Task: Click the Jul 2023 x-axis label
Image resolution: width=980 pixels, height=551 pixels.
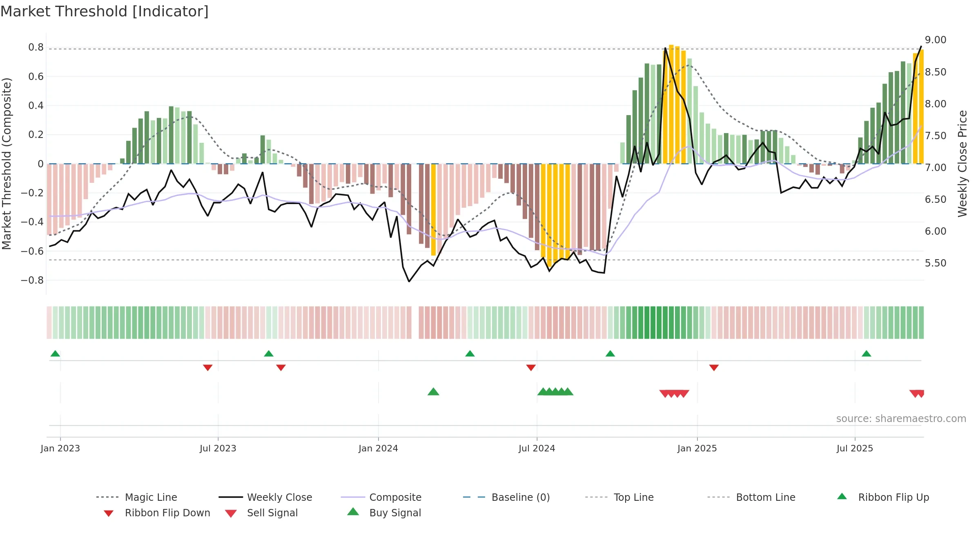Action: tap(218, 448)
